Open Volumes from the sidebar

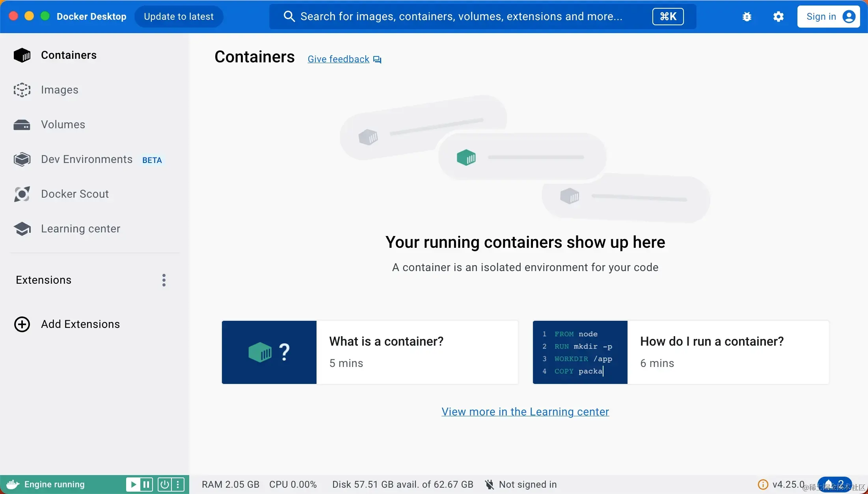pos(63,125)
